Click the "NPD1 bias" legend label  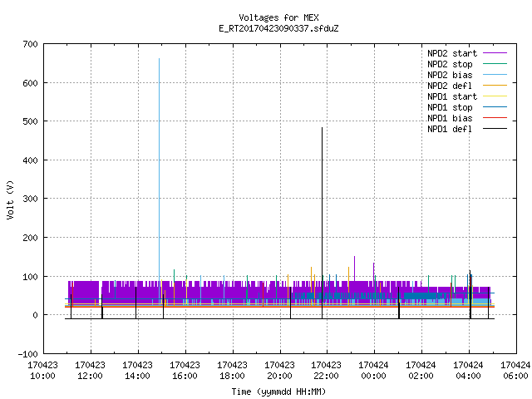(450, 118)
